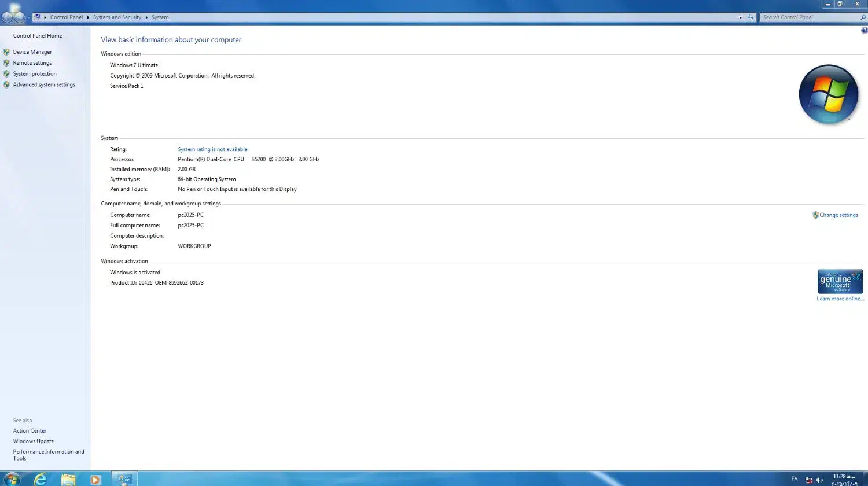Click the volume speaker tray icon
This screenshot has width=868, height=486.
click(819, 480)
